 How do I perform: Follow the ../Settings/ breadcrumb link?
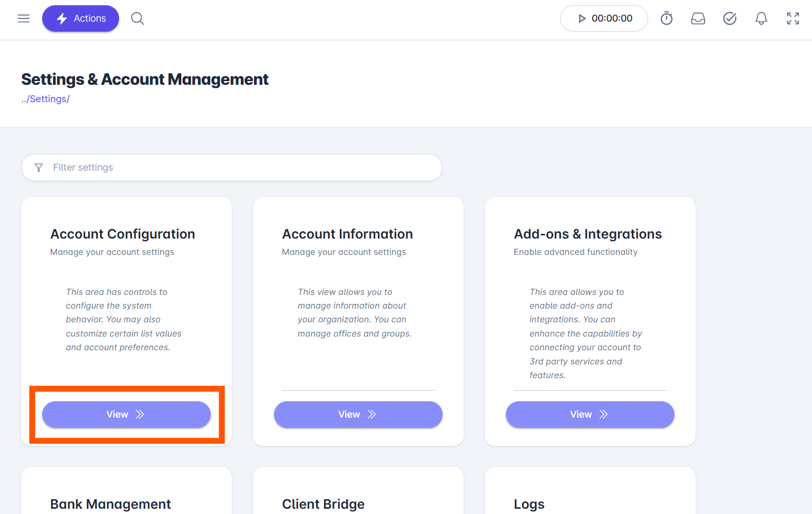[45, 99]
